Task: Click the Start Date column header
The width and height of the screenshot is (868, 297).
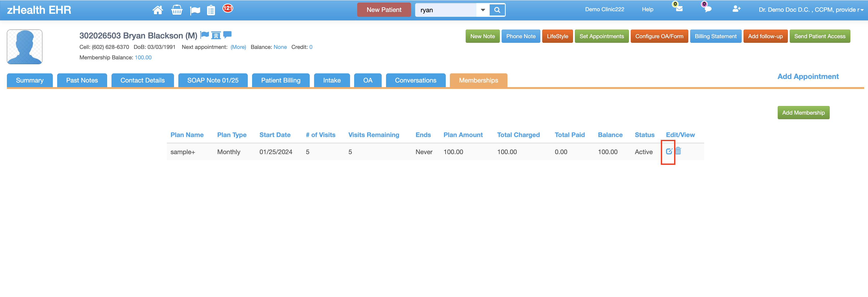Action: point(275,135)
